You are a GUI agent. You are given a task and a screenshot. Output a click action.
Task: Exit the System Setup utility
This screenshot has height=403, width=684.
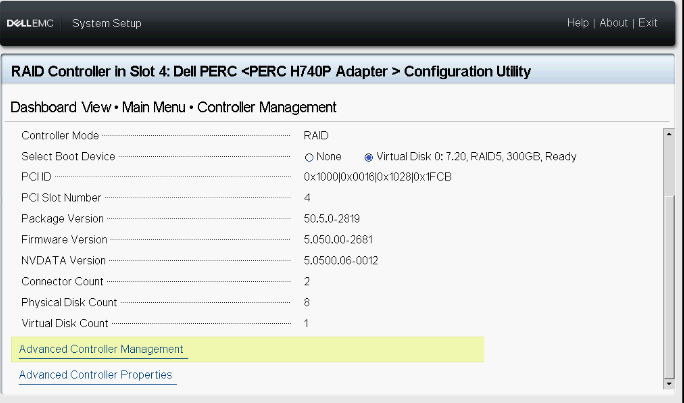pos(648,23)
